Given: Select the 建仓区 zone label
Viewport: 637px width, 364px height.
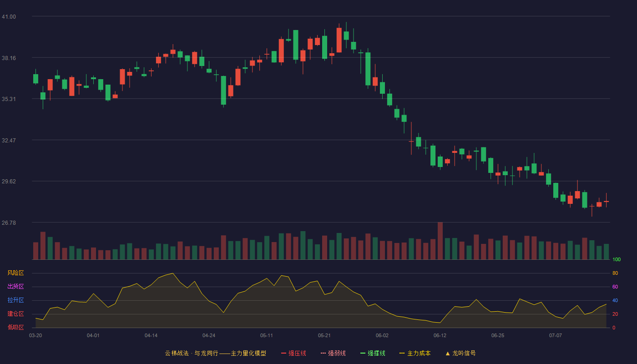Looking at the screenshot, I should tap(15, 314).
